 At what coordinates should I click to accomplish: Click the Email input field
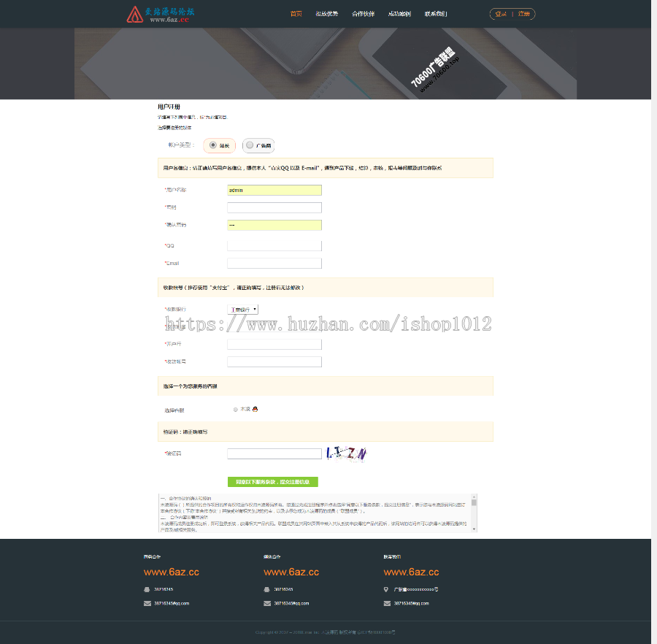click(x=274, y=263)
